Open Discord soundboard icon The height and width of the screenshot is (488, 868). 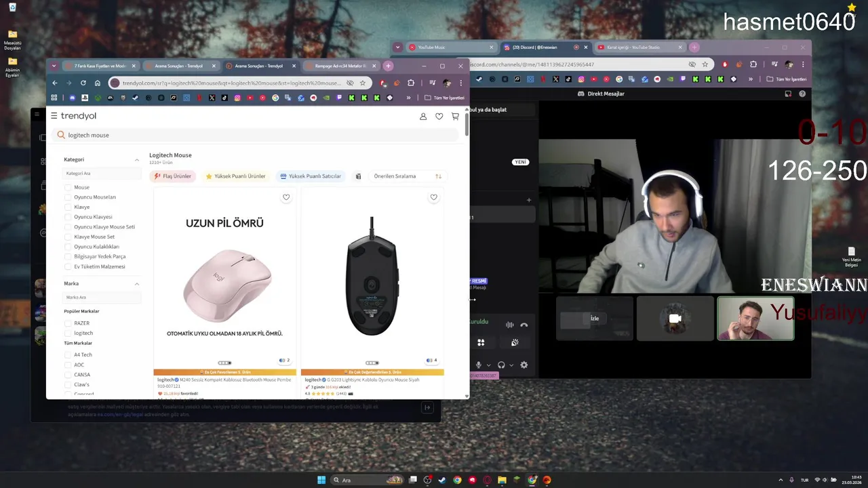click(x=515, y=342)
